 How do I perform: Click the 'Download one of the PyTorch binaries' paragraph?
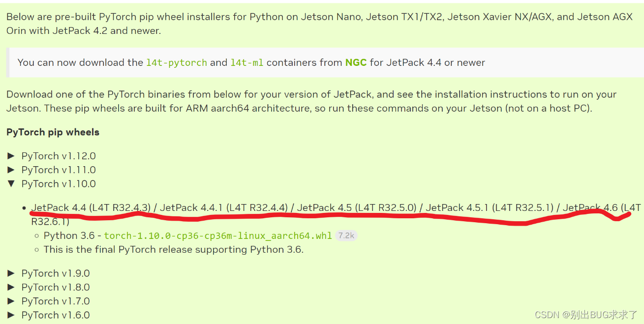311,101
